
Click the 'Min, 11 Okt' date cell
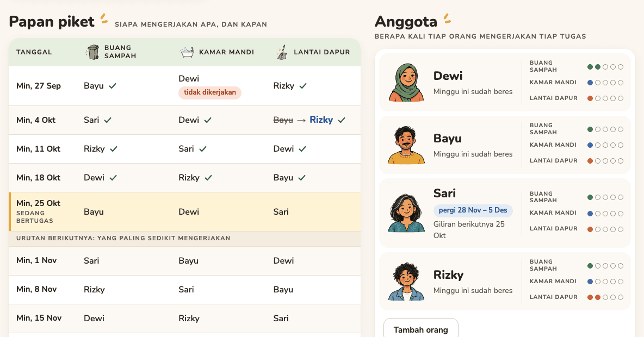(38, 149)
